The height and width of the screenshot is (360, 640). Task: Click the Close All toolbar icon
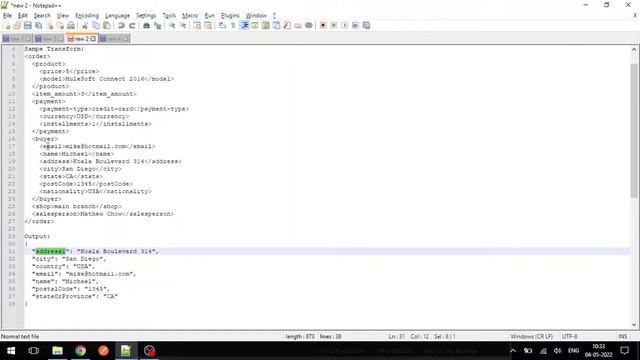[x=60, y=25]
